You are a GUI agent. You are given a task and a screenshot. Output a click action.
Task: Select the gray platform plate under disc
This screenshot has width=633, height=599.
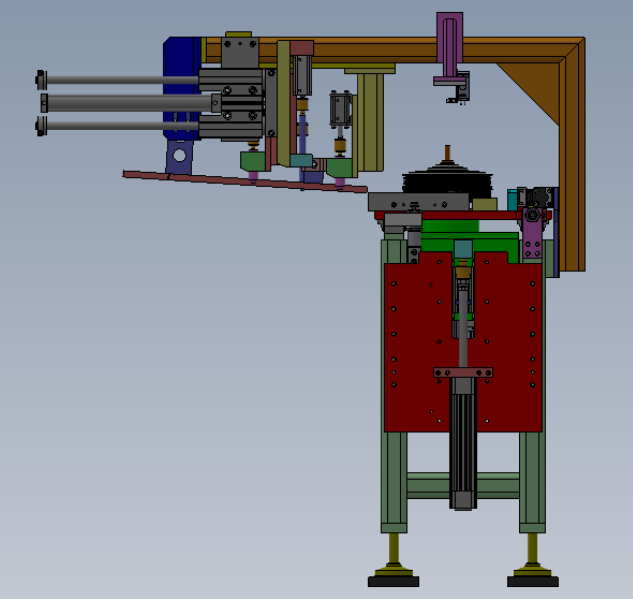click(x=418, y=202)
